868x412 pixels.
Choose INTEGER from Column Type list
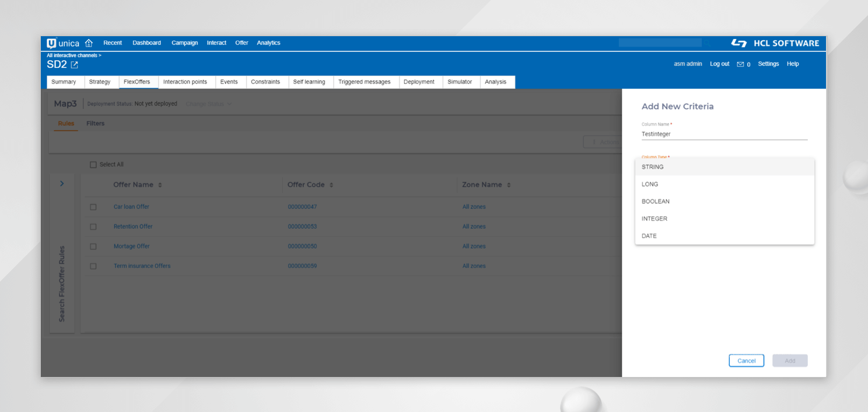click(x=654, y=219)
